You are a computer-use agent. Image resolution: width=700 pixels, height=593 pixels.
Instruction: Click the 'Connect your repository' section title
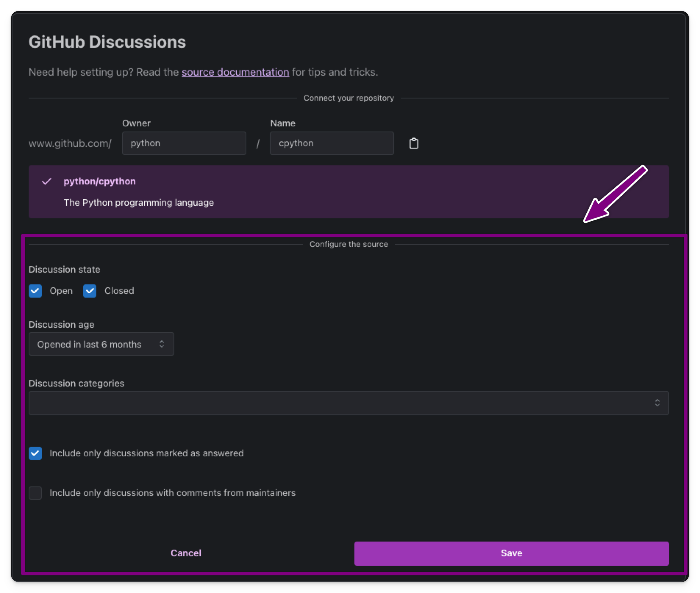point(349,98)
